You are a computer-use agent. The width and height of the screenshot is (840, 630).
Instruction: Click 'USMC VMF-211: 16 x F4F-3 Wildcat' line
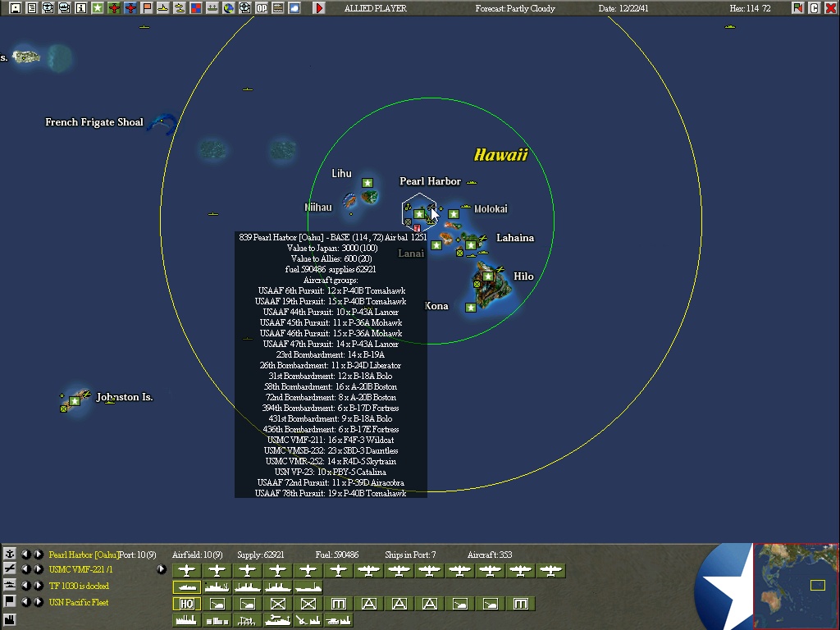point(331,440)
